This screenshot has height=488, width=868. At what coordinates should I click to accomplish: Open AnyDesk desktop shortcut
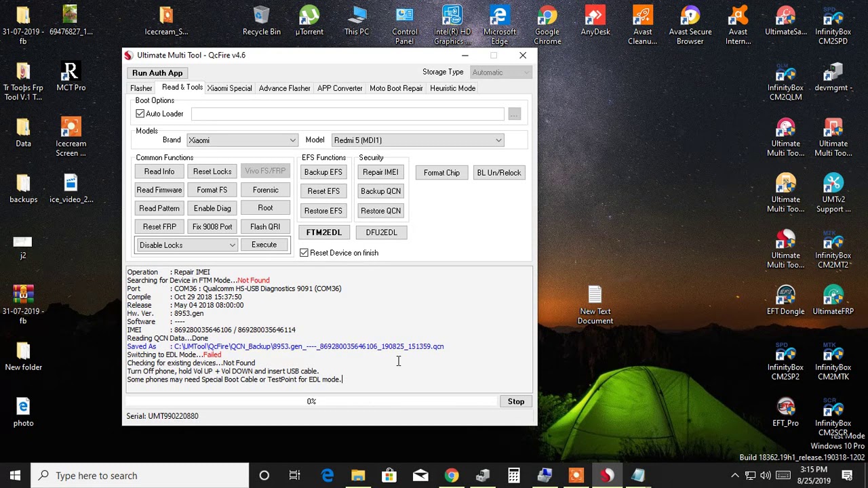coord(595,20)
